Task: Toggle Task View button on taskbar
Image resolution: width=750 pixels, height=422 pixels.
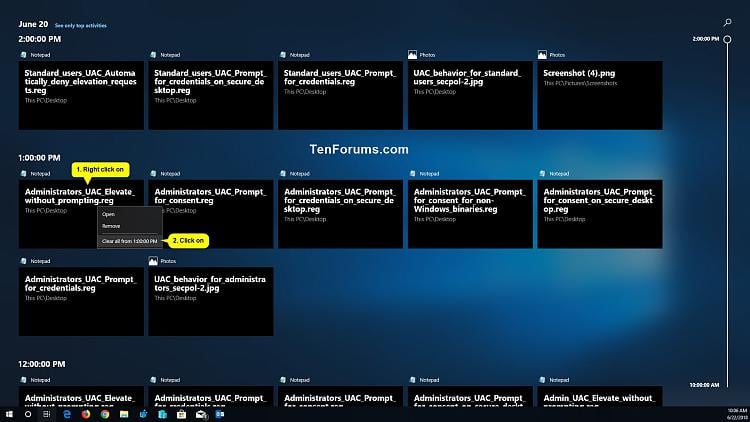Action: 46,414
